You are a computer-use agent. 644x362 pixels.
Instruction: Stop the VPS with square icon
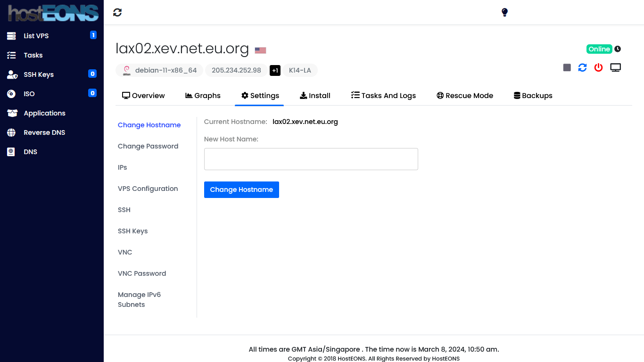tap(567, 67)
